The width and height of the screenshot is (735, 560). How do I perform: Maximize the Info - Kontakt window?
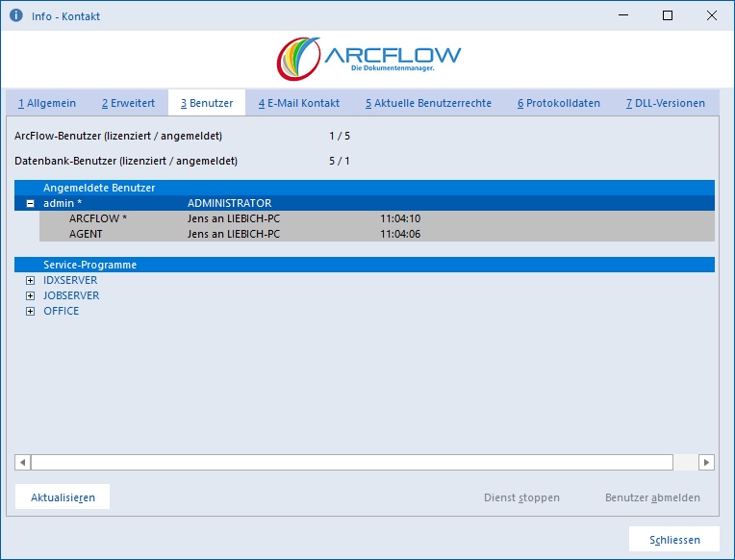click(668, 15)
